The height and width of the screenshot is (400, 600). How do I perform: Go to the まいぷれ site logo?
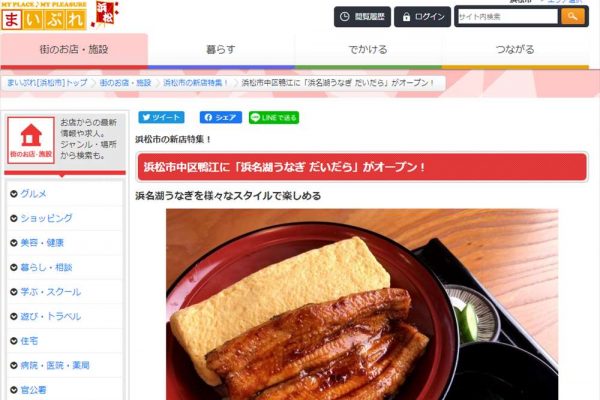point(44,18)
